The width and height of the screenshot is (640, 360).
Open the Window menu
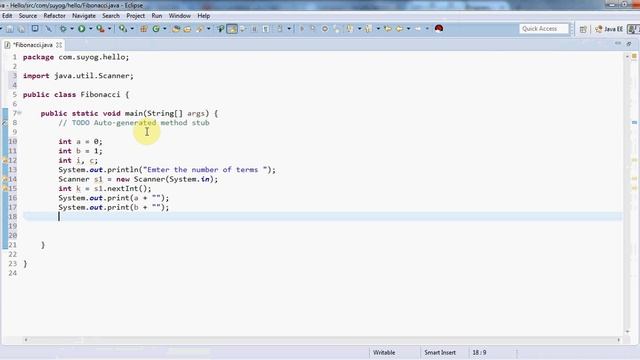coord(180,16)
